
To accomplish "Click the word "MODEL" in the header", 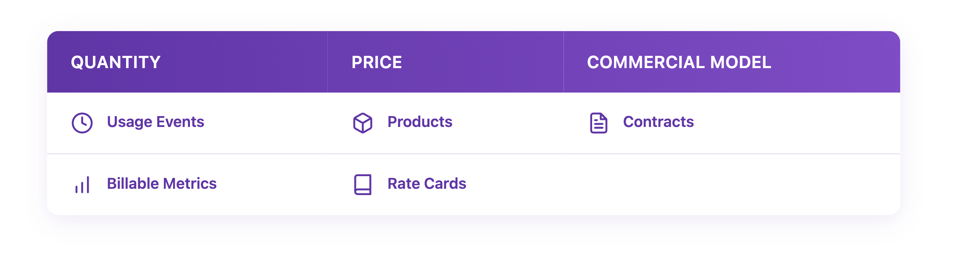I will pyautogui.click(x=740, y=62).
